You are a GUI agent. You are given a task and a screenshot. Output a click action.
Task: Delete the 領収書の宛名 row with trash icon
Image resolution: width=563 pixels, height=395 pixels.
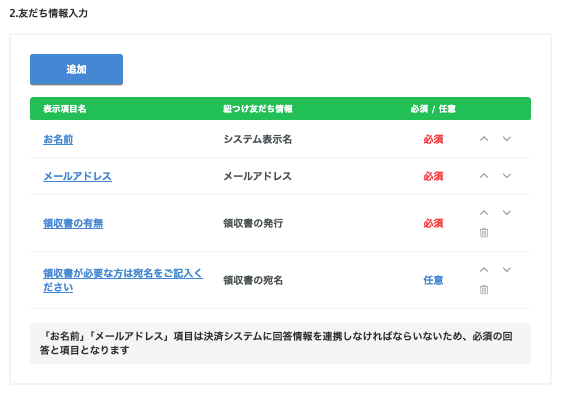pos(484,289)
